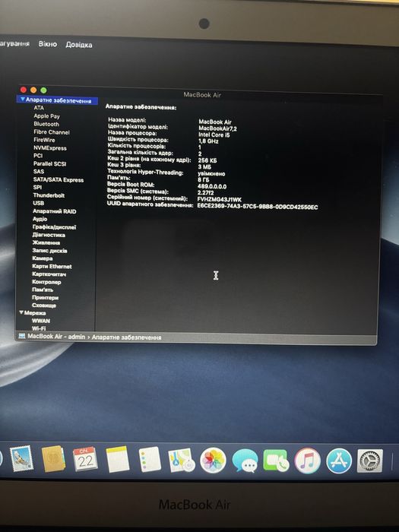Select Камера in the sidebar
399x532 pixels.
tap(42, 258)
